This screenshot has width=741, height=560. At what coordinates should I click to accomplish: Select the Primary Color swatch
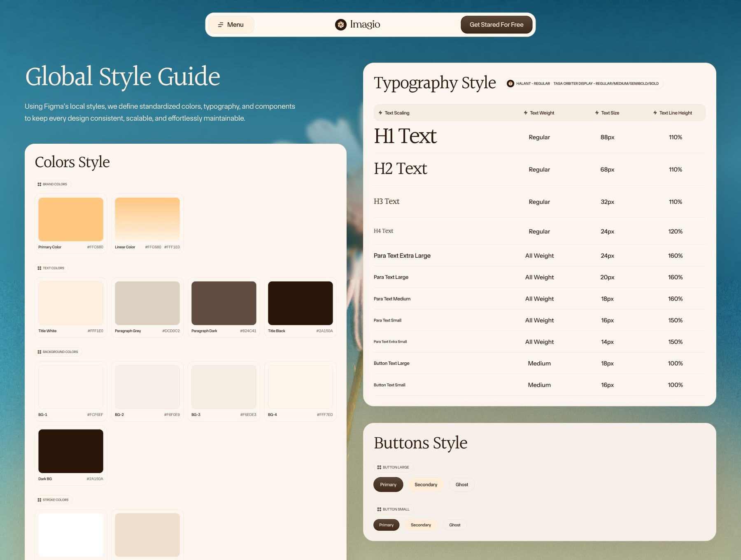click(71, 219)
